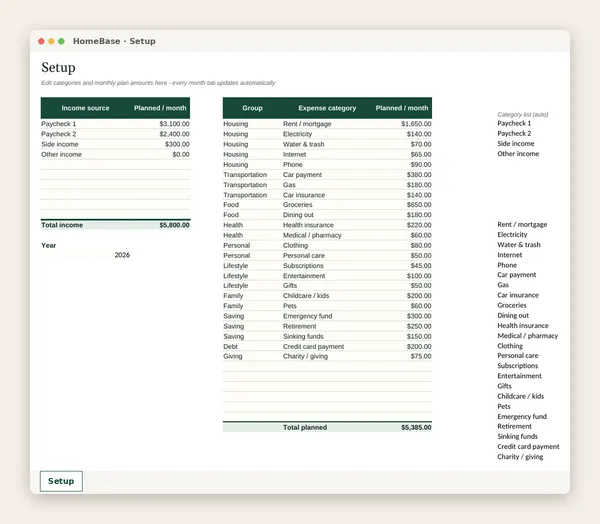Select the Car insurance category cell in the expense table
Viewport: 600px width, 524px height.
304,195
